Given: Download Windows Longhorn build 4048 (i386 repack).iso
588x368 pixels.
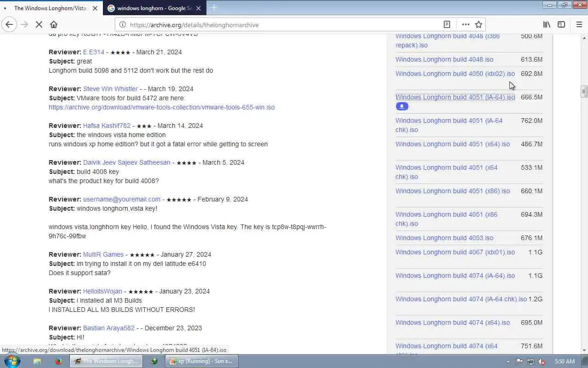Looking at the screenshot, I should coord(447,40).
